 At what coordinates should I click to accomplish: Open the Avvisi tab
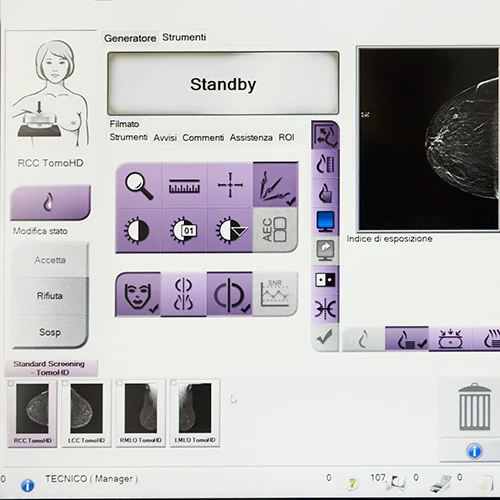tap(165, 138)
